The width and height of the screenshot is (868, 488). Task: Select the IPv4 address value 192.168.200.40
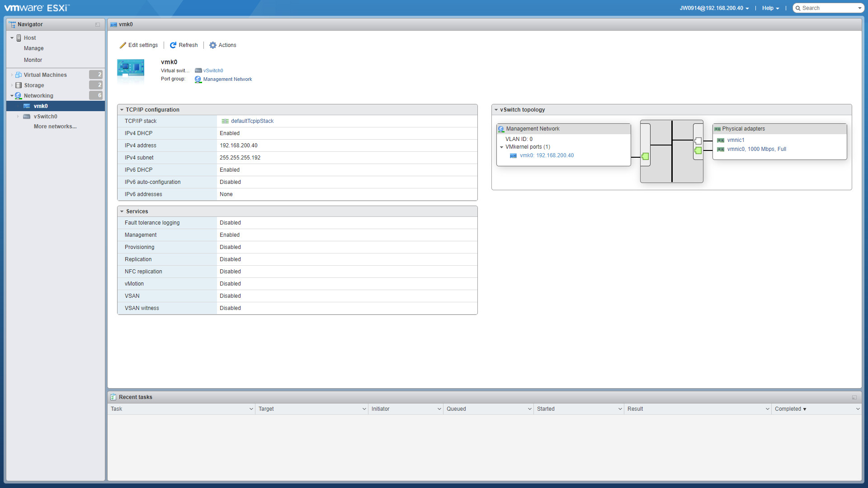pyautogui.click(x=239, y=145)
